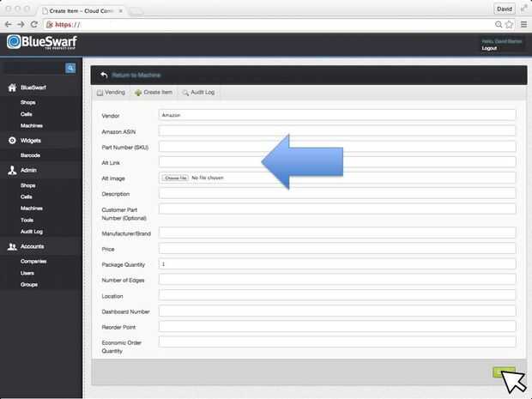Open Tools under Admin section

coord(27,221)
